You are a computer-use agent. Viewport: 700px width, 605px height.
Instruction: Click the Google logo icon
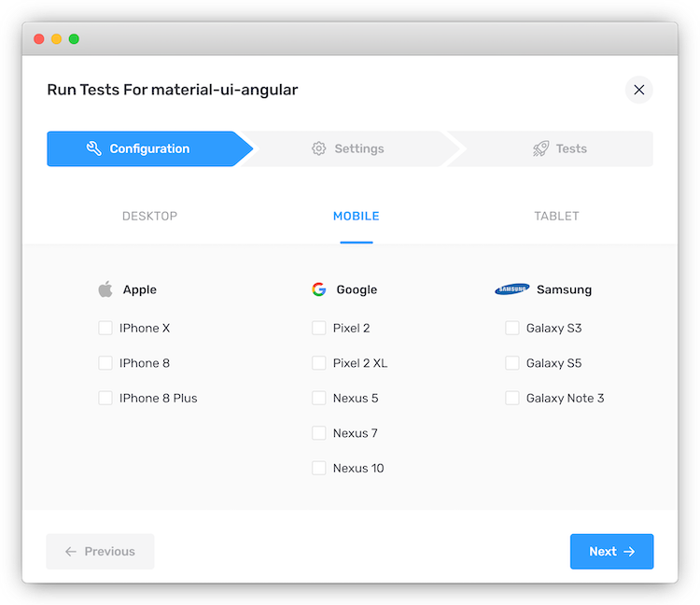click(x=319, y=289)
